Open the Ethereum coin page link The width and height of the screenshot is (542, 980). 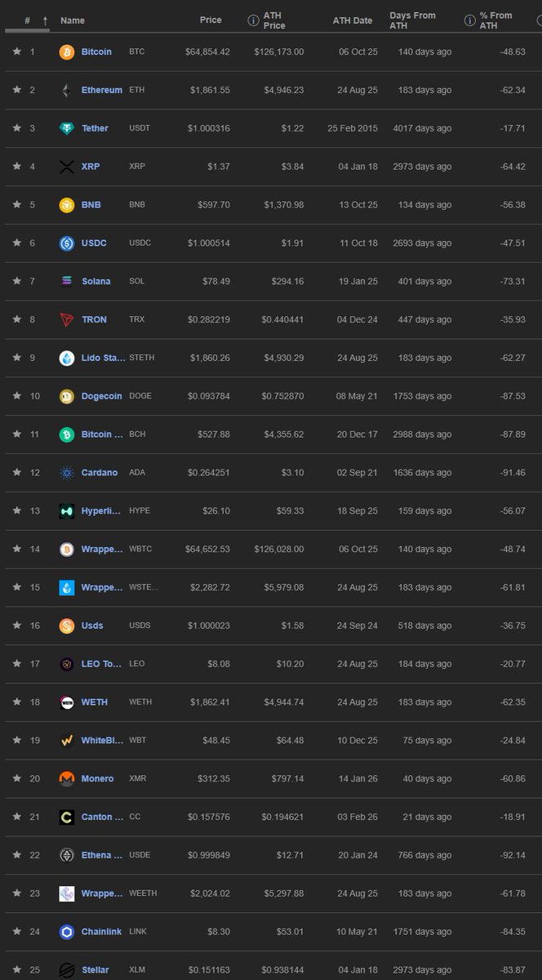point(102,90)
